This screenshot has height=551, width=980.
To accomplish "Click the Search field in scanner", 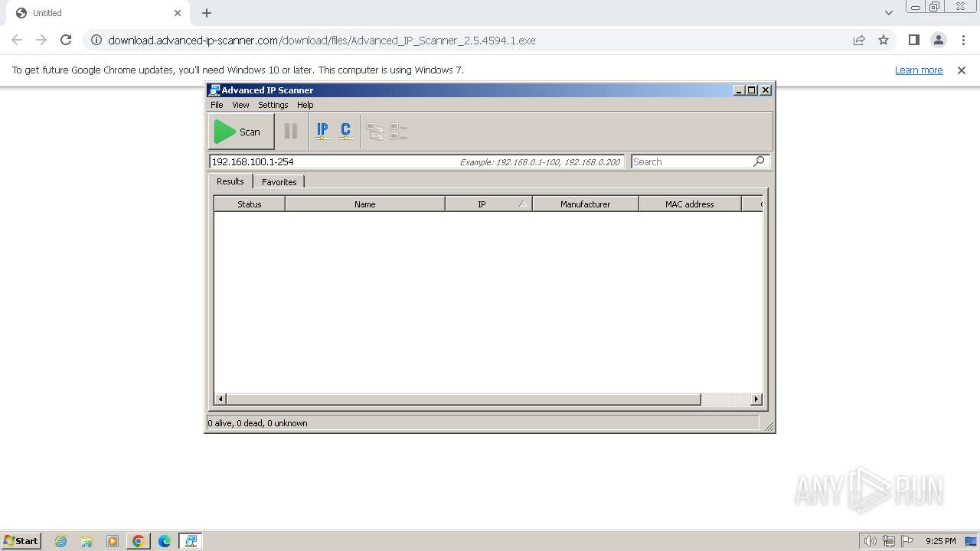I will [x=691, y=161].
